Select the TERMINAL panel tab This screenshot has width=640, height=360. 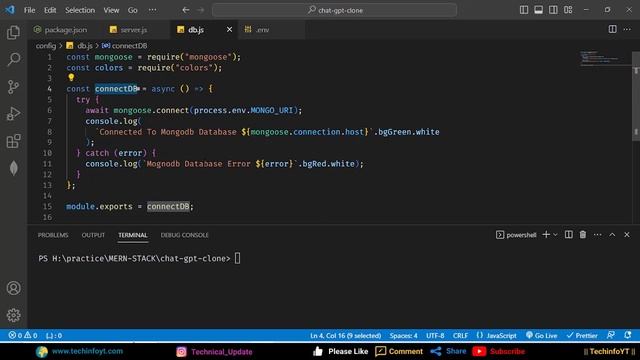coord(133,235)
